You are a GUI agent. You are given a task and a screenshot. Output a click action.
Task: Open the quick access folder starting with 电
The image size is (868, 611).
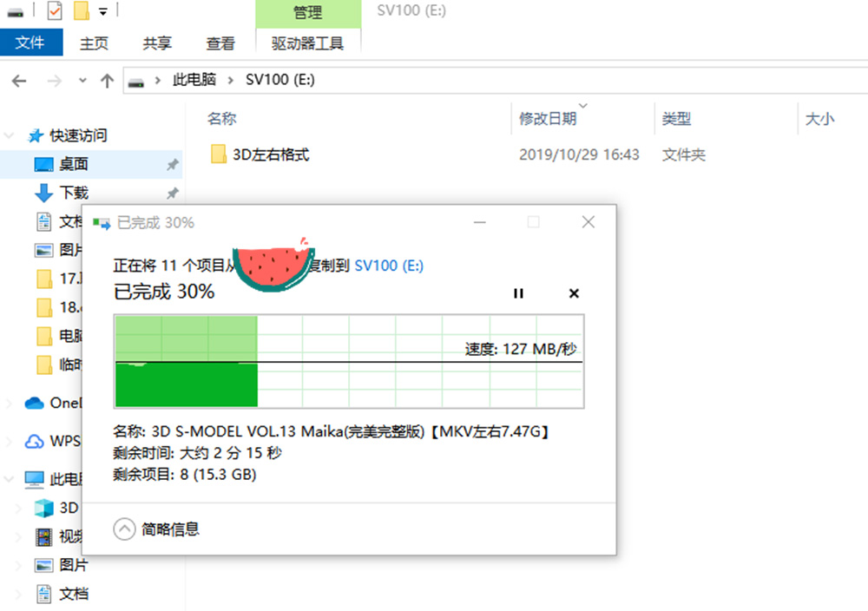point(58,336)
